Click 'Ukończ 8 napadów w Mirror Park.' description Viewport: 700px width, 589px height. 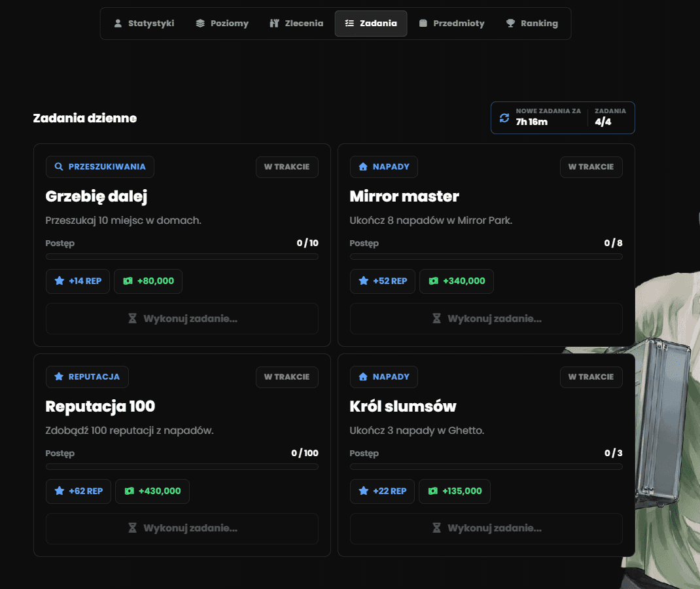pyautogui.click(x=431, y=221)
